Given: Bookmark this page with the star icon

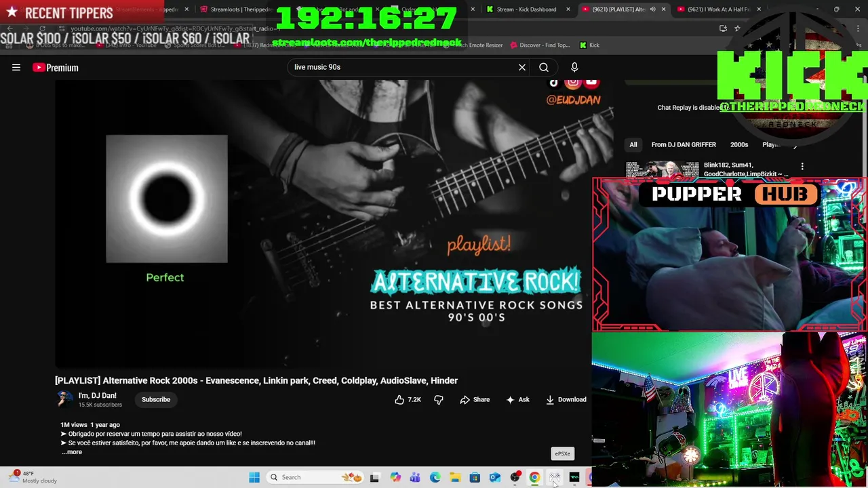Looking at the screenshot, I should pyautogui.click(x=737, y=28).
